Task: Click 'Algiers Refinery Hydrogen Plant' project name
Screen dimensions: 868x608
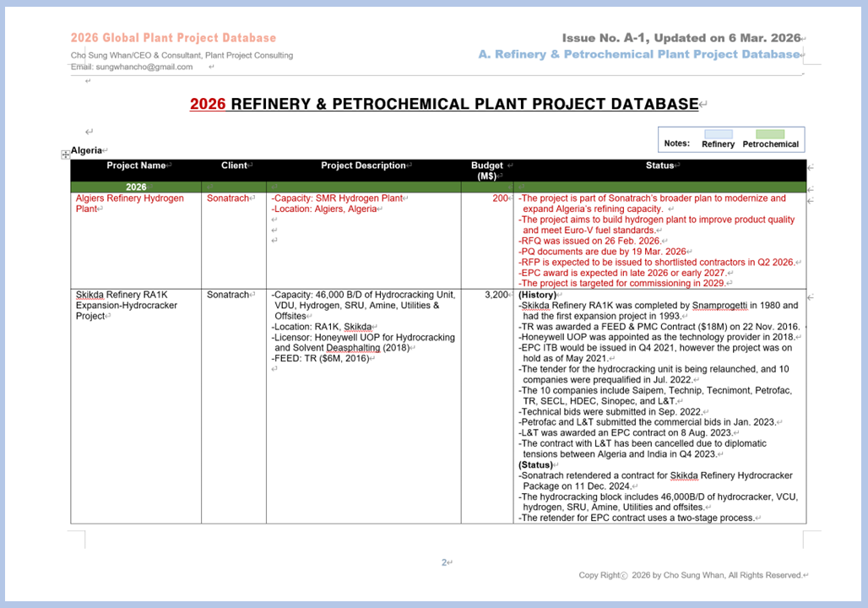Action: point(129,204)
